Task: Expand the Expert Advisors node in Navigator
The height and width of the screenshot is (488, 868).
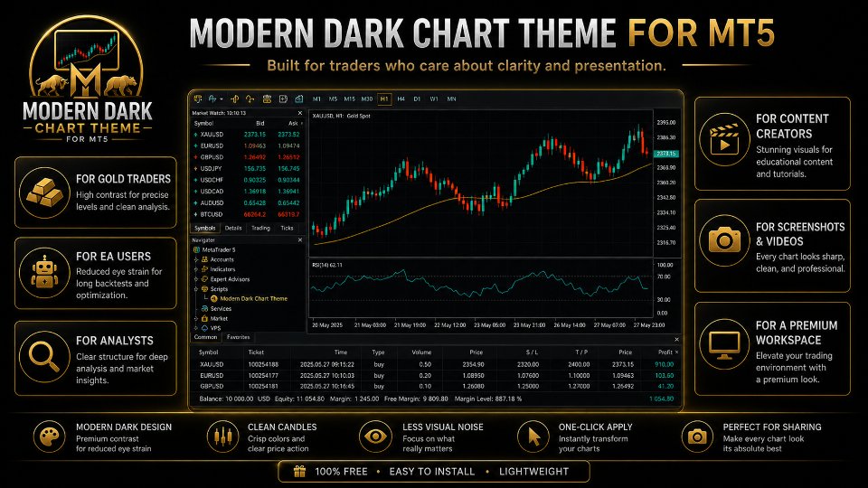Action: click(196, 279)
